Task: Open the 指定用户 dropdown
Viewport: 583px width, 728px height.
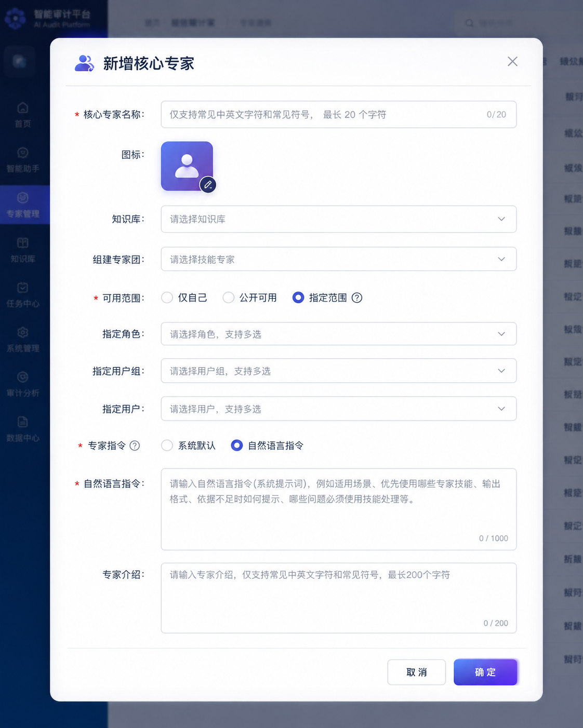Action: click(339, 409)
